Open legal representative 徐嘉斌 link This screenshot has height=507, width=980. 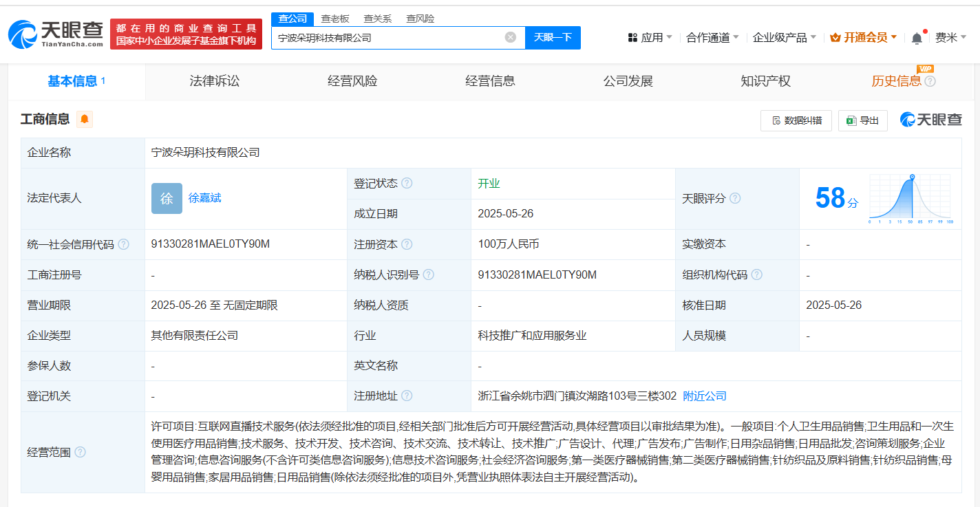click(x=205, y=198)
